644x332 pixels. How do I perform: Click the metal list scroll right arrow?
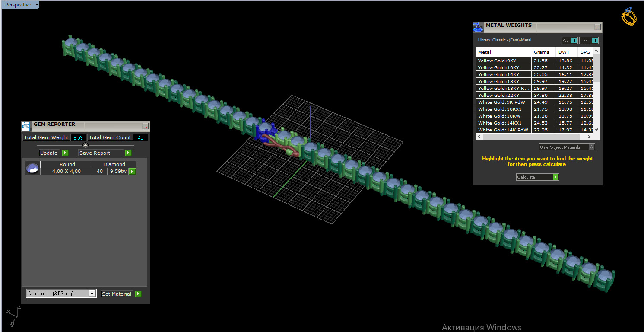[590, 137]
